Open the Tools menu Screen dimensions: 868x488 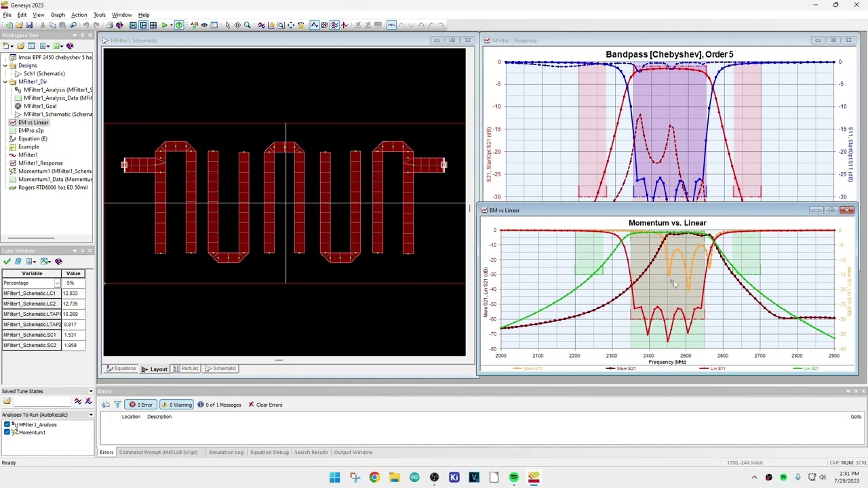[100, 15]
